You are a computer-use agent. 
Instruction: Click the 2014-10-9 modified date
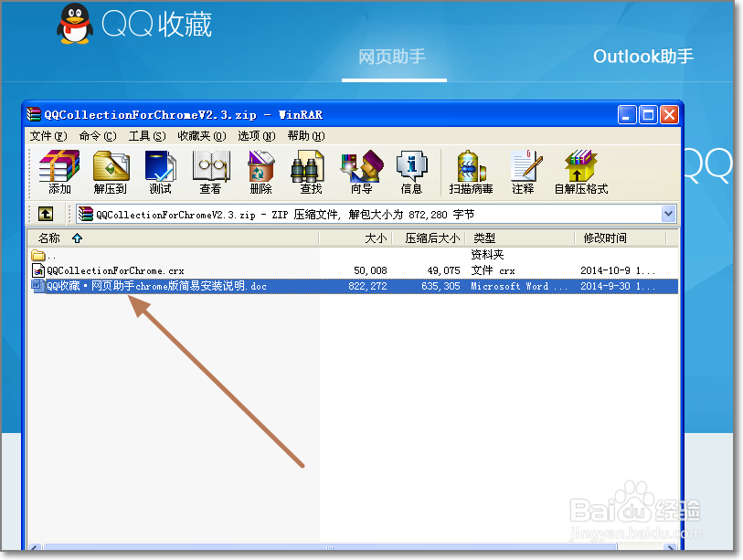point(618,270)
